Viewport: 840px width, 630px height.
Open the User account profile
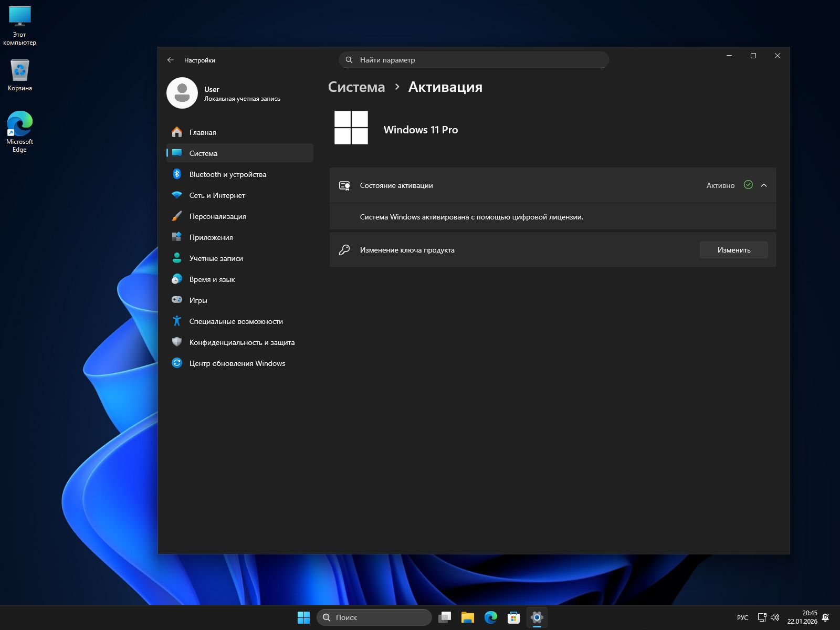(x=224, y=93)
